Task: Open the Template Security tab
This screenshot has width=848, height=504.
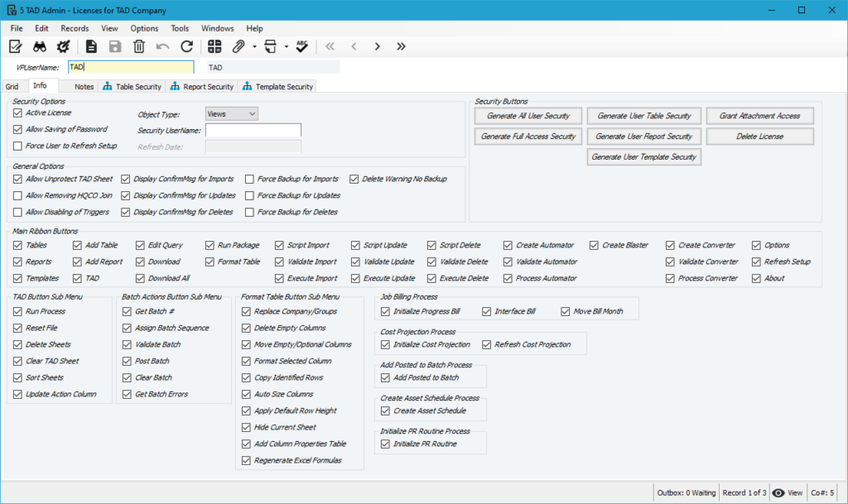Action: pos(277,86)
